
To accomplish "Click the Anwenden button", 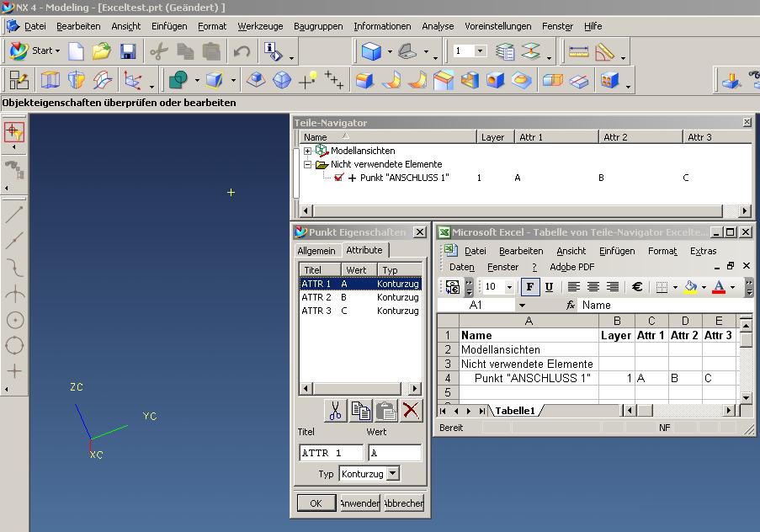I will [359, 503].
